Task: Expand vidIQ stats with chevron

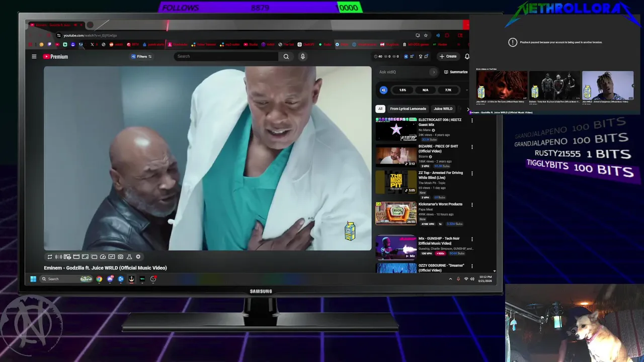Action: tap(466, 90)
